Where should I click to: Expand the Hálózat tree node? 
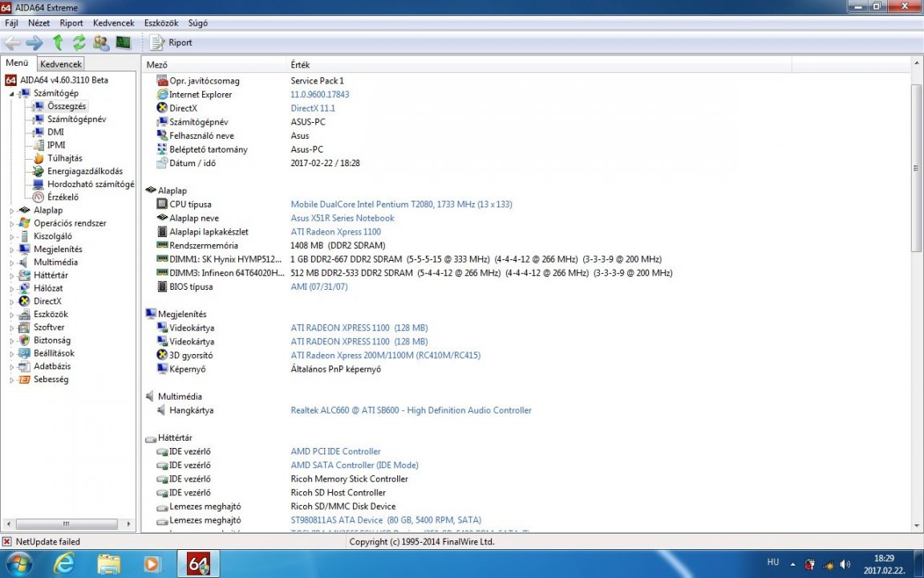coord(11,288)
